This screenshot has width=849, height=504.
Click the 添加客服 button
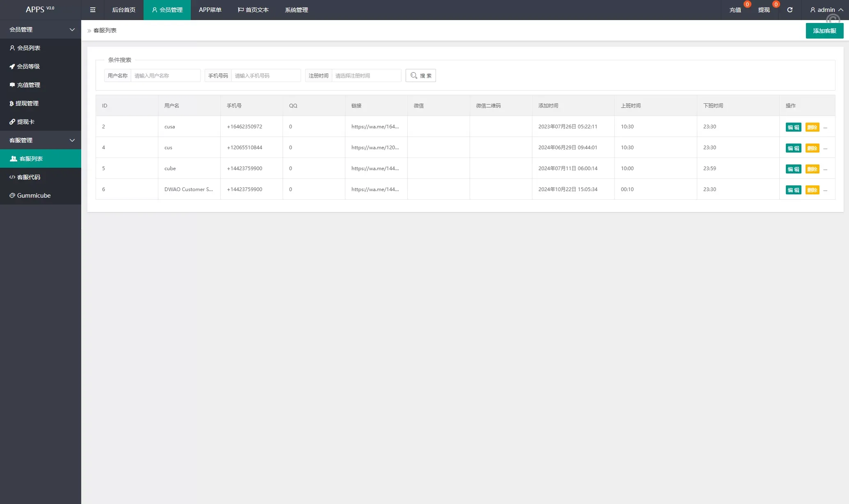[x=824, y=31]
